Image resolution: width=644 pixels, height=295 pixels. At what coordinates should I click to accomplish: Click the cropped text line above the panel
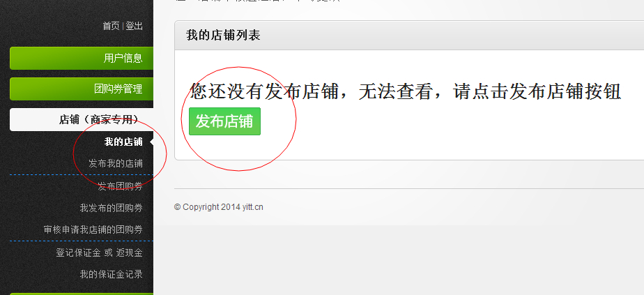click(257, 1)
